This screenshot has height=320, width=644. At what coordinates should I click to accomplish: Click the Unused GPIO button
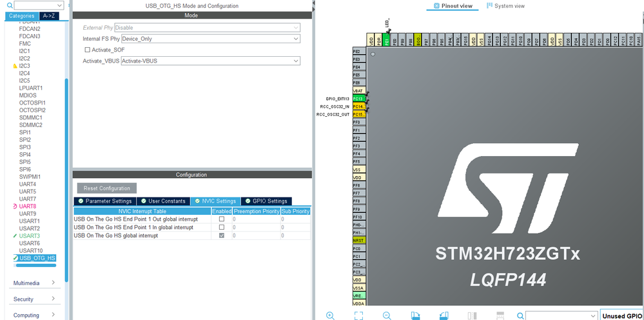click(x=622, y=315)
